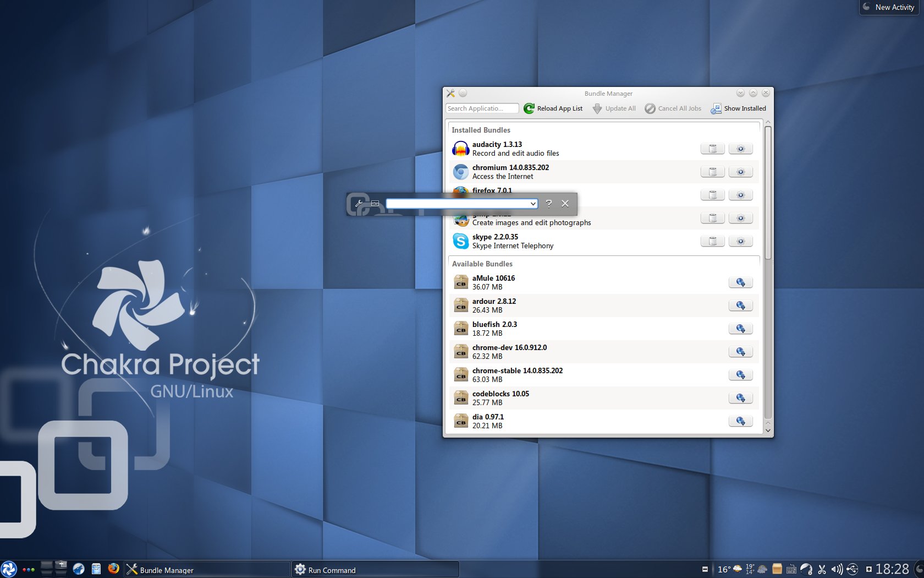Open the Chakra application launcher menu
This screenshot has width=924, height=578.
(9, 569)
